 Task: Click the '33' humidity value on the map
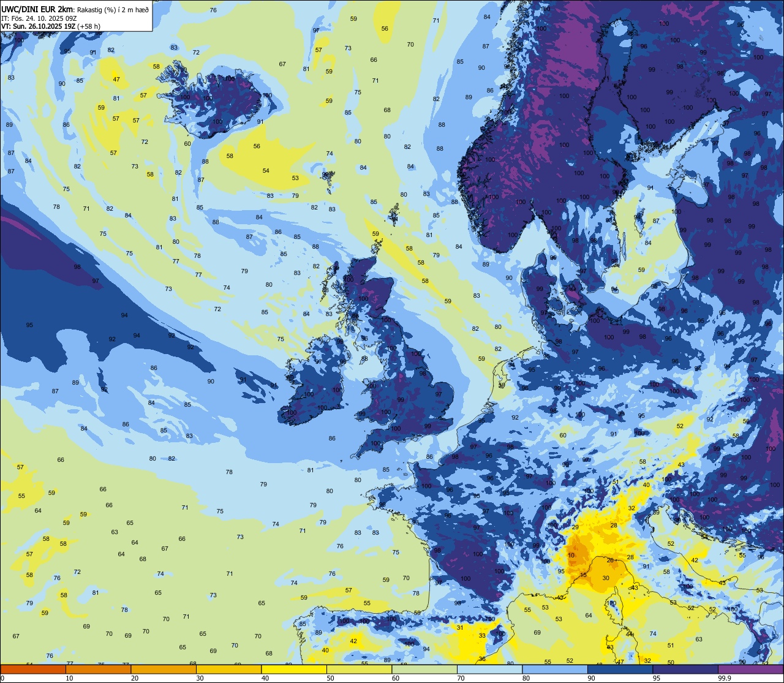tap(482, 636)
